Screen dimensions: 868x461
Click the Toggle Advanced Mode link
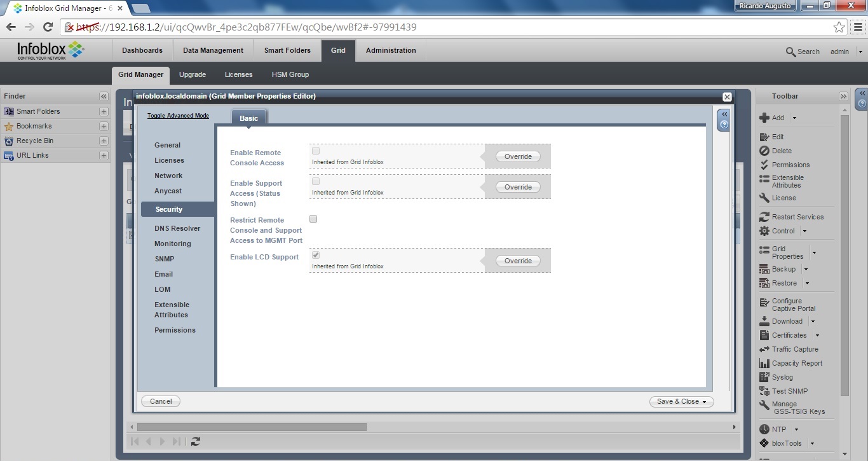coord(178,116)
